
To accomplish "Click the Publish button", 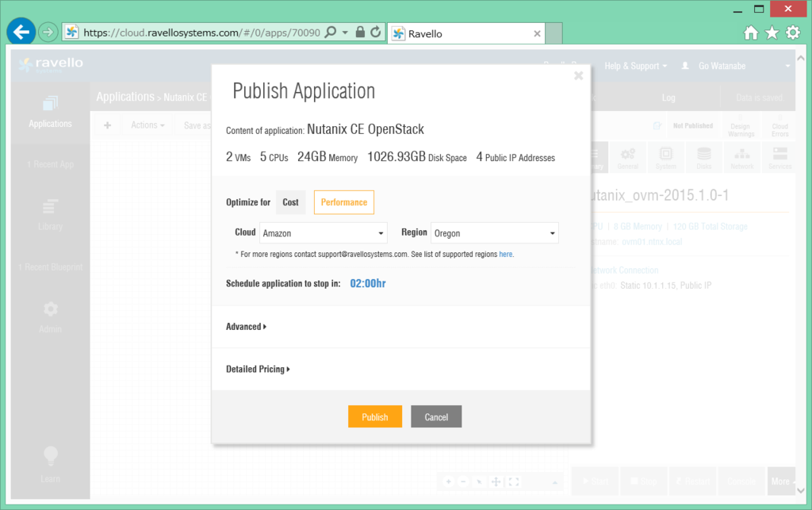I will (x=375, y=416).
